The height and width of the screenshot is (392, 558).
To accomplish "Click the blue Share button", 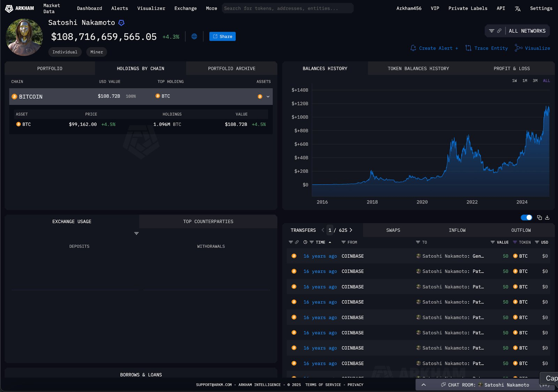I will click(x=223, y=37).
